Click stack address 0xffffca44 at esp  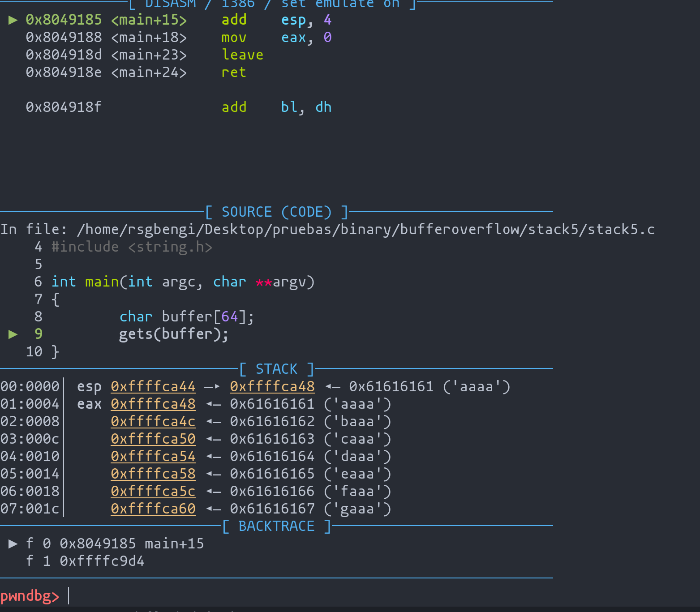[x=153, y=386]
